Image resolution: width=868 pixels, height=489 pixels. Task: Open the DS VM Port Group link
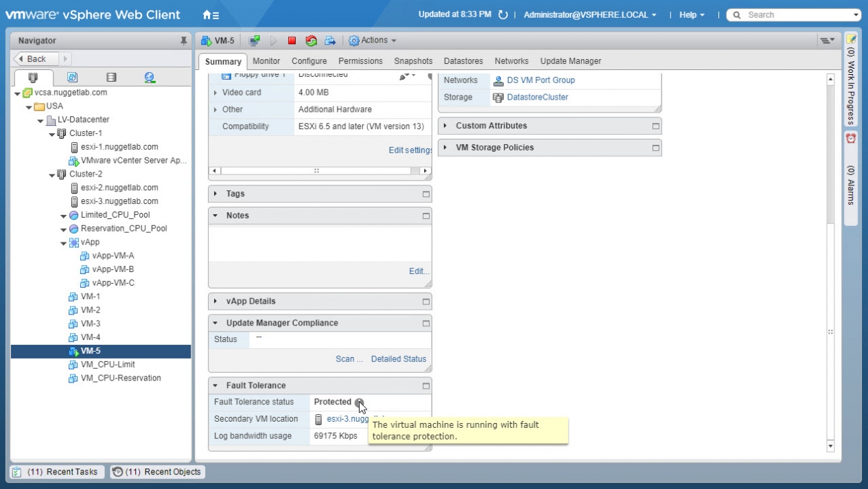(541, 80)
